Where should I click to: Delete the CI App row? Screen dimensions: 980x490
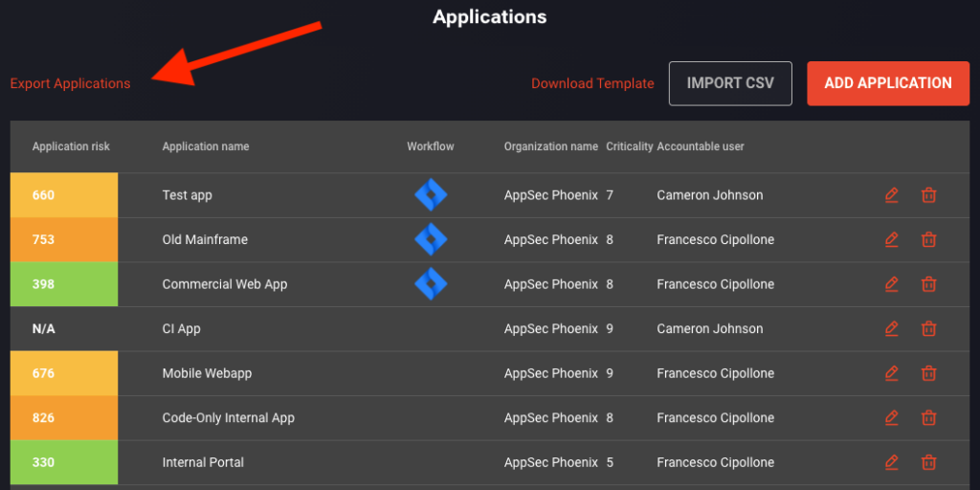tap(928, 328)
